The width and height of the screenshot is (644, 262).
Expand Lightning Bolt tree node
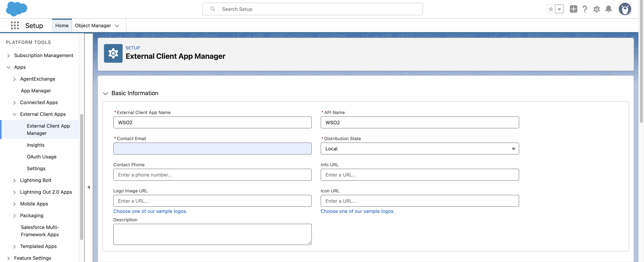15,180
